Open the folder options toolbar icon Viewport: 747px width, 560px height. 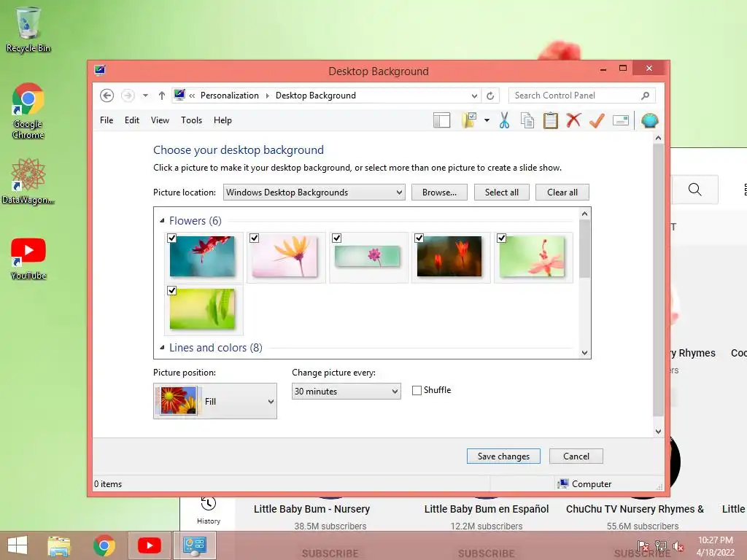pyautogui.click(x=470, y=120)
